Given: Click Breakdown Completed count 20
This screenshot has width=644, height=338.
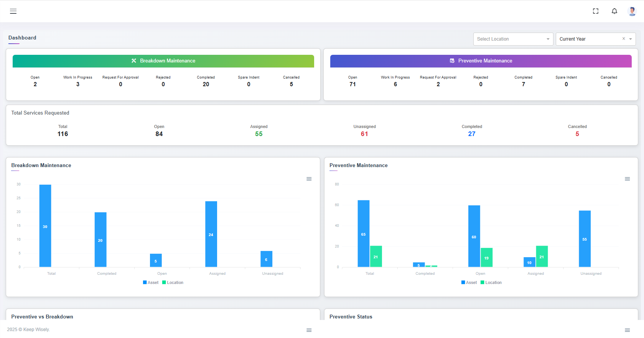Looking at the screenshot, I should click(x=206, y=84).
